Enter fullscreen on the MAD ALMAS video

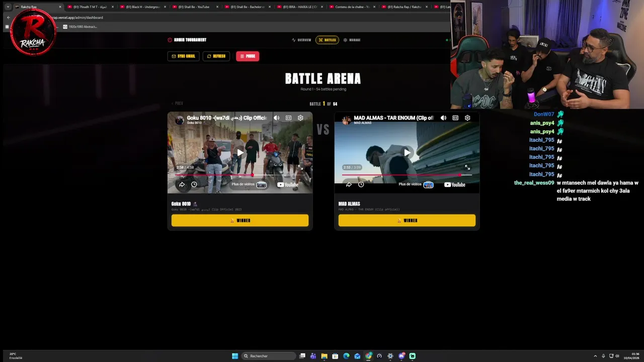467,167
